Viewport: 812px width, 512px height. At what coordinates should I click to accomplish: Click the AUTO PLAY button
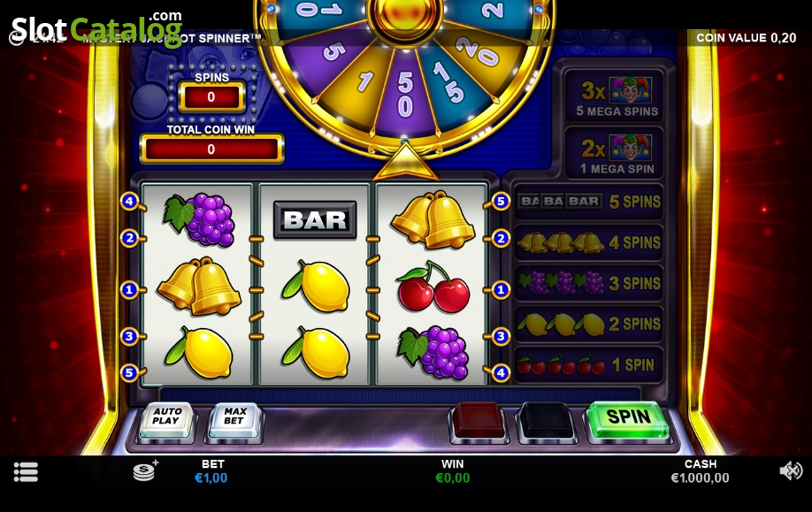pyautogui.click(x=167, y=419)
